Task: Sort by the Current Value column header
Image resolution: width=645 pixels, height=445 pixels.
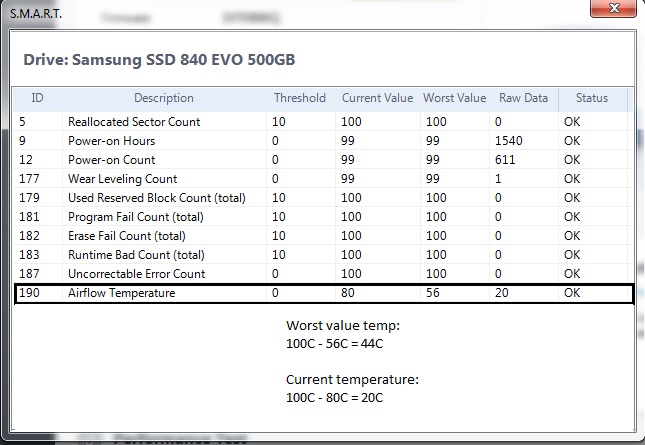Action: pos(377,98)
